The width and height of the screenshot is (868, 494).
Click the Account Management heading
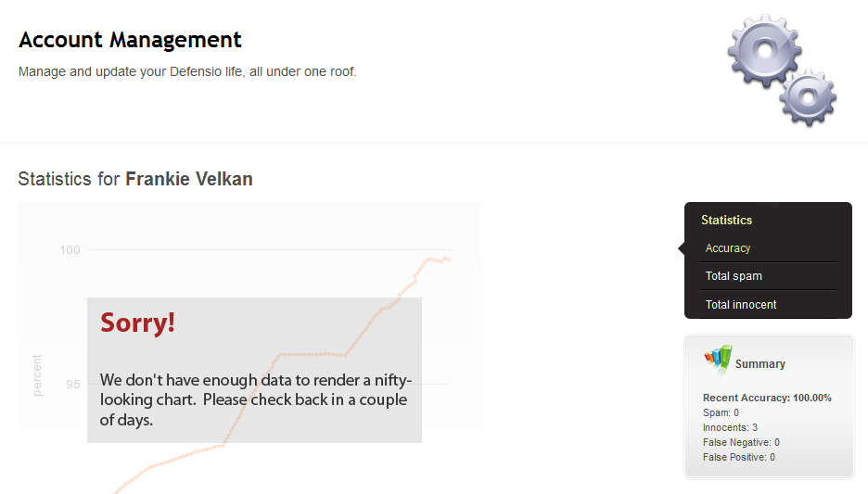pos(130,40)
